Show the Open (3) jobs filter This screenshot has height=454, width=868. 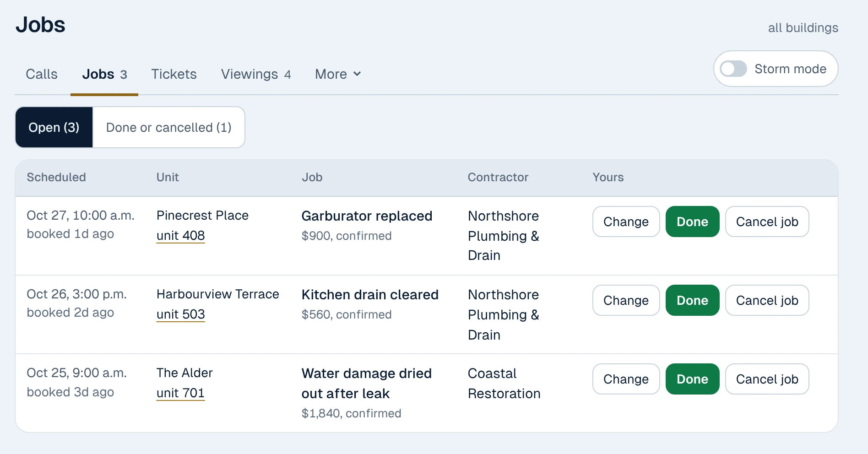tap(54, 127)
